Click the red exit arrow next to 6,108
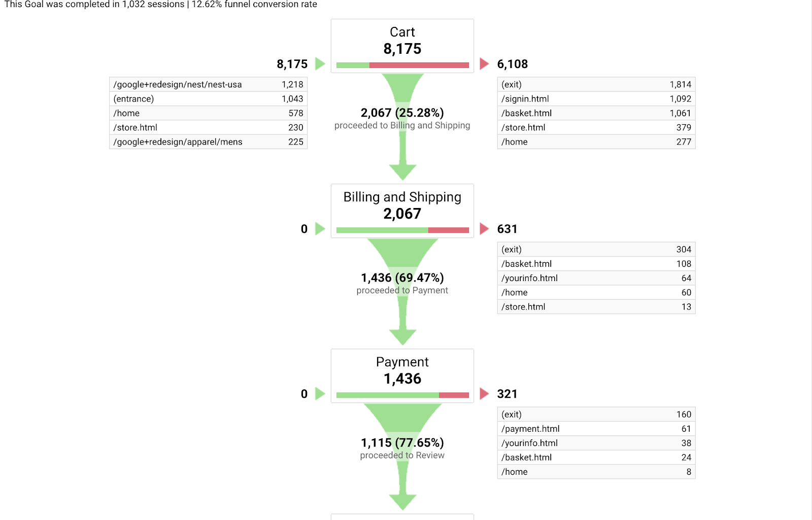This screenshot has width=812, height=520. tap(484, 64)
